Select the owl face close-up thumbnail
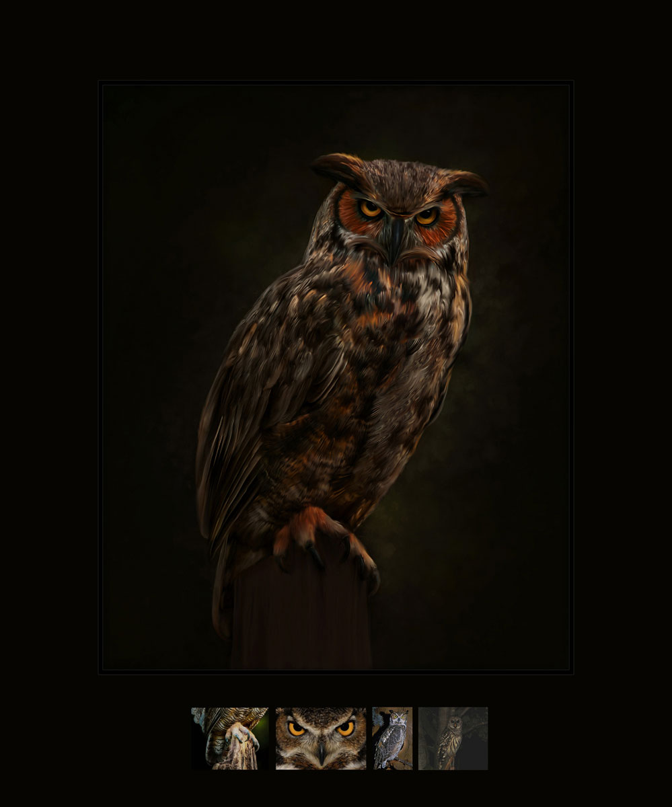This screenshot has height=807, width=672. pyautogui.click(x=321, y=738)
